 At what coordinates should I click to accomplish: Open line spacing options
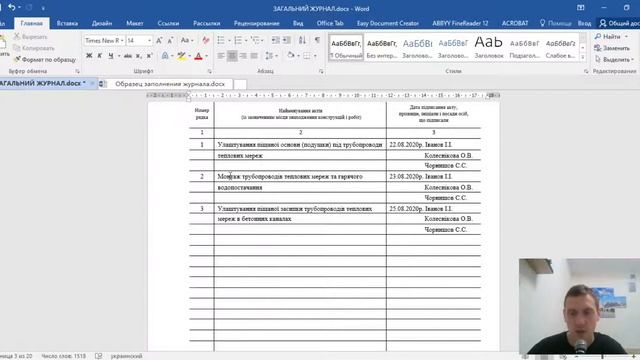tap(270, 56)
